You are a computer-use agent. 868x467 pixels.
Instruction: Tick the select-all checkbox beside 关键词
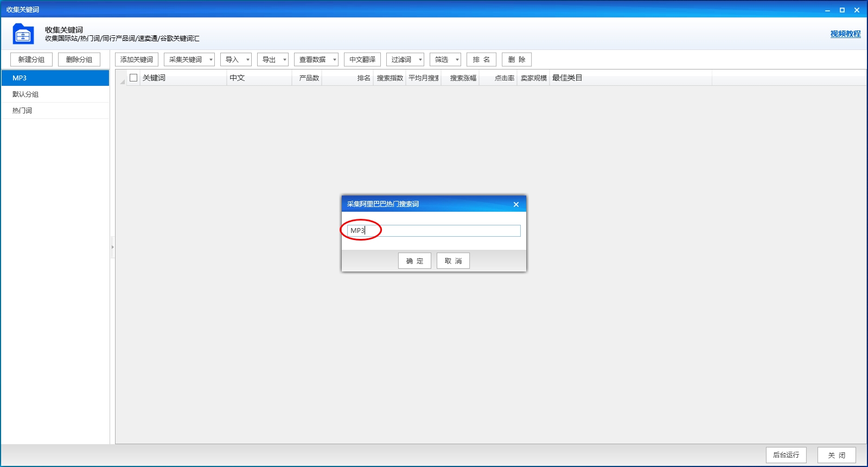[133, 78]
